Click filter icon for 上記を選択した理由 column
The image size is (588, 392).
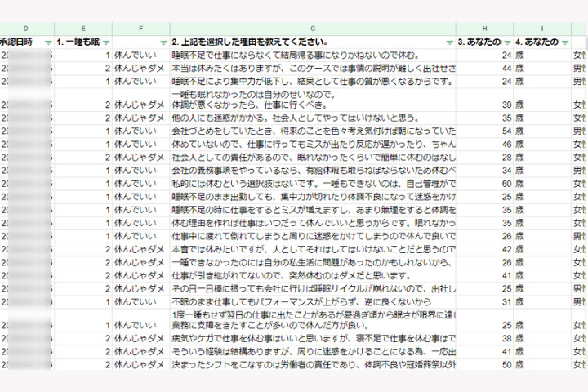coord(449,42)
